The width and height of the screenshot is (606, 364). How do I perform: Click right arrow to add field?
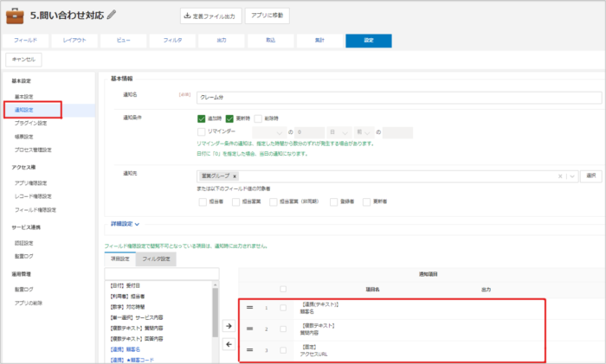pyautogui.click(x=229, y=326)
